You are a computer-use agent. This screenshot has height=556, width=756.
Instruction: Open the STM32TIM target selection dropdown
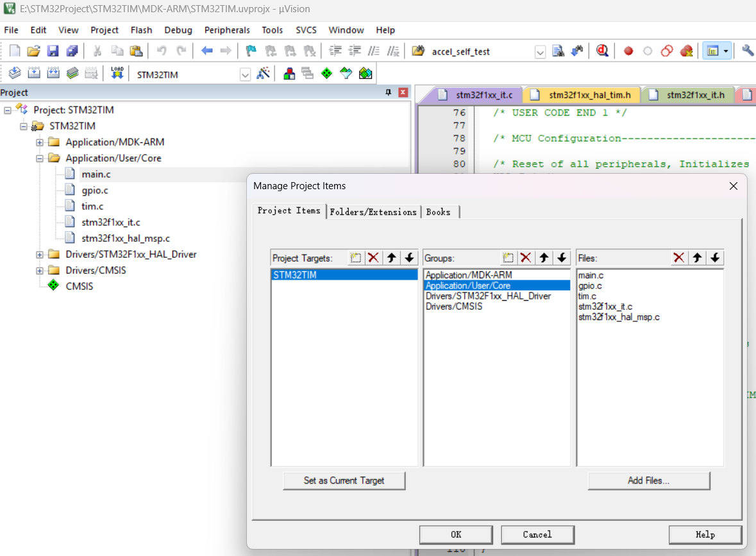point(245,74)
